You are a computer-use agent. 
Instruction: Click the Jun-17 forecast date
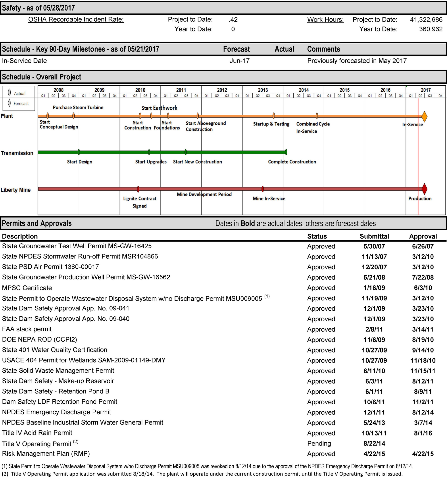240,61
